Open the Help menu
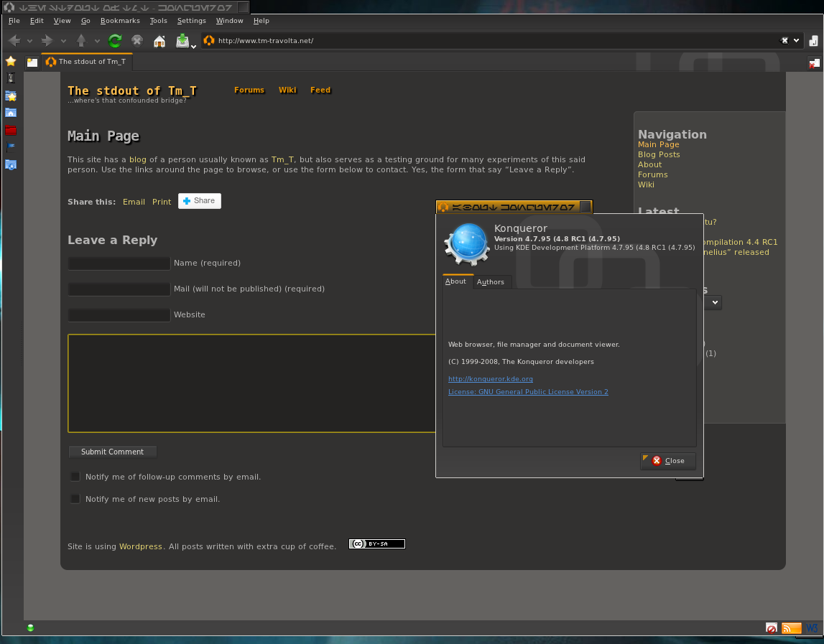This screenshot has width=824, height=644. 261,21
